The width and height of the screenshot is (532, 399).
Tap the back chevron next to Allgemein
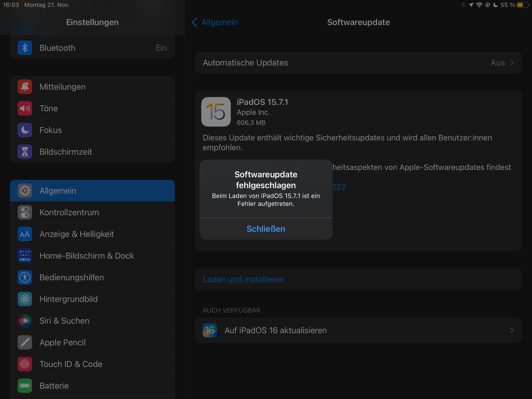pos(194,22)
